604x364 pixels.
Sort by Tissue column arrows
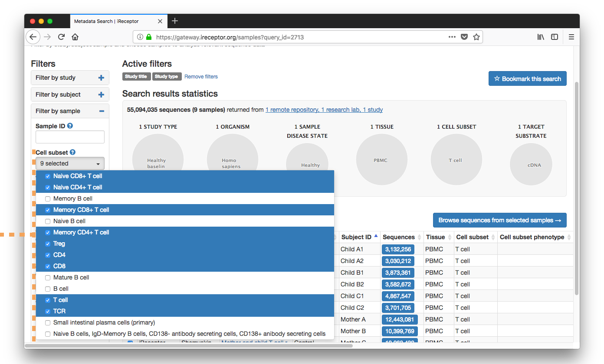point(449,237)
